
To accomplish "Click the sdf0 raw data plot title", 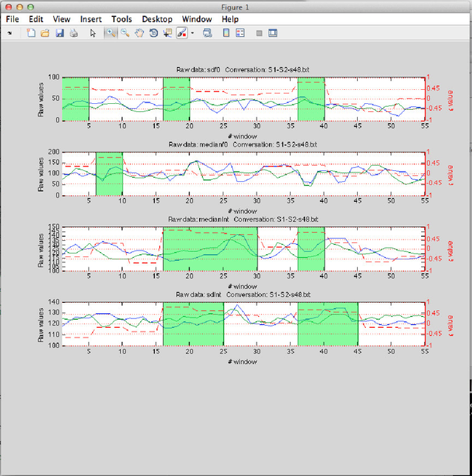I will (243, 70).
